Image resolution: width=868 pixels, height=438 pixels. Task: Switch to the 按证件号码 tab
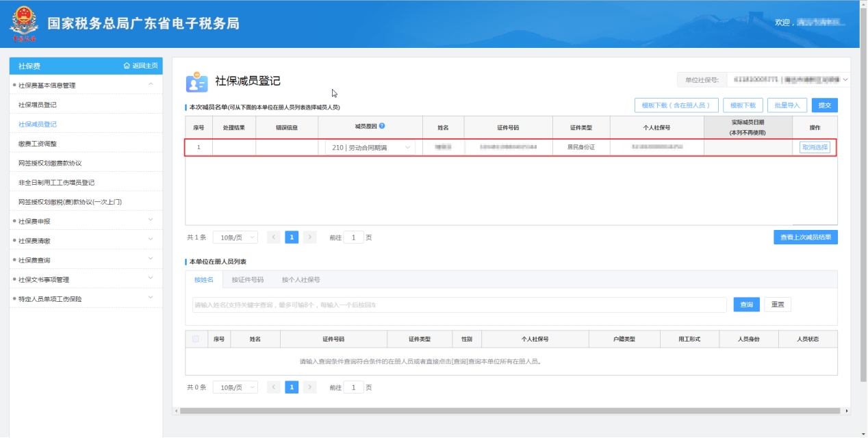coord(247,280)
